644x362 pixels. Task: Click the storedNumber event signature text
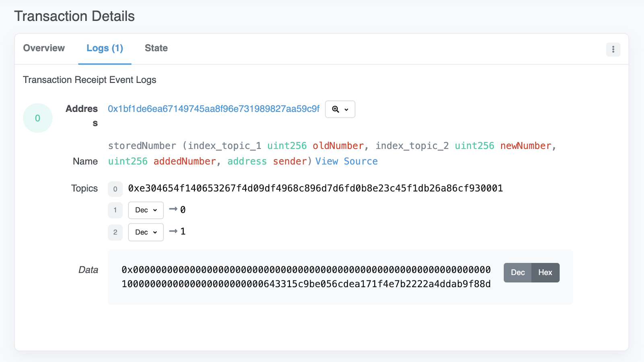point(142,146)
